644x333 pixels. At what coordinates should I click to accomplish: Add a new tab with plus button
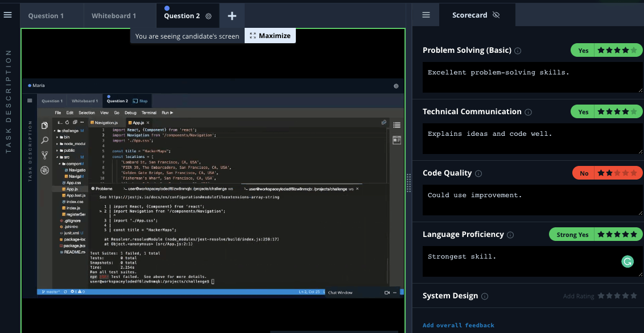coord(232,15)
